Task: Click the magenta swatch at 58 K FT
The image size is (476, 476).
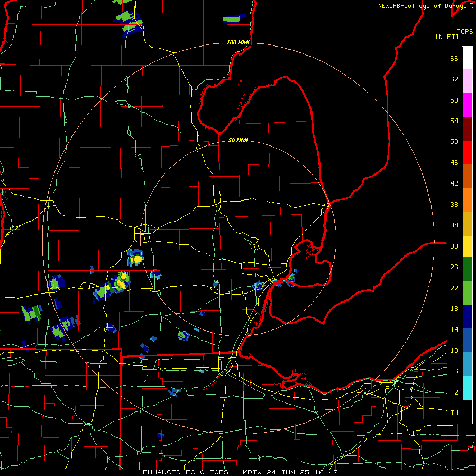Action: [x=467, y=105]
